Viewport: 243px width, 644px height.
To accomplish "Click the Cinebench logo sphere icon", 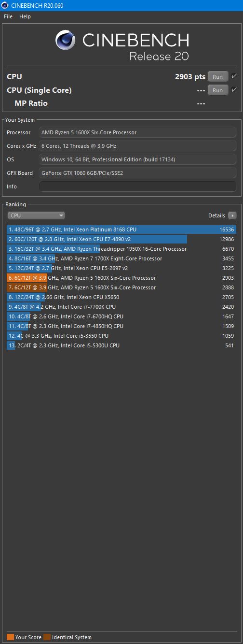I will (65, 40).
